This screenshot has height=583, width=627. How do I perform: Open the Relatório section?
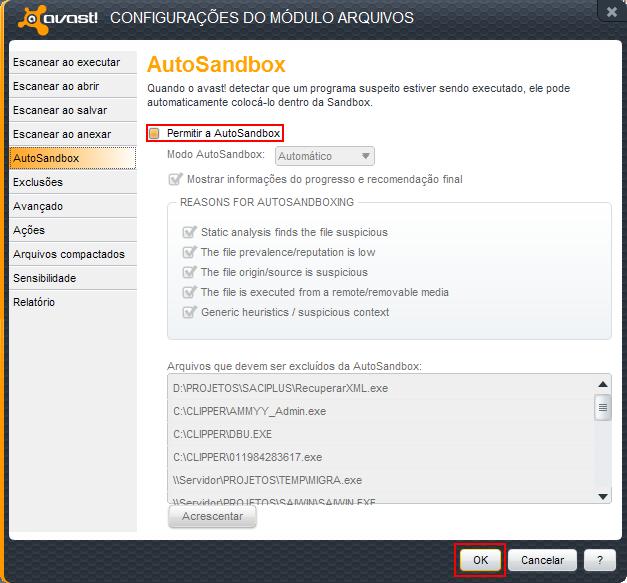pyautogui.click(x=73, y=302)
